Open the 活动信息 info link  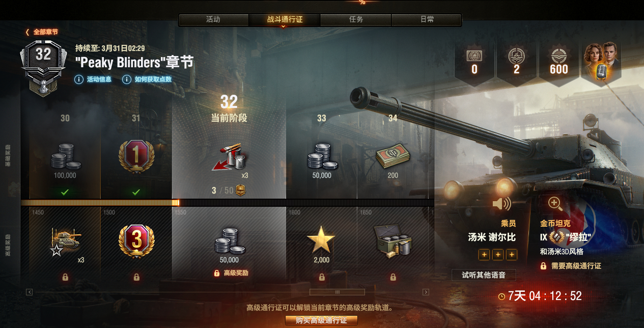click(93, 79)
